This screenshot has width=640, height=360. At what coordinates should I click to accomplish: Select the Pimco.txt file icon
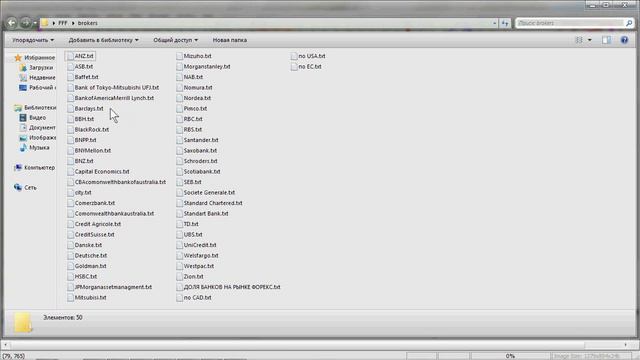click(x=180, y=109)
